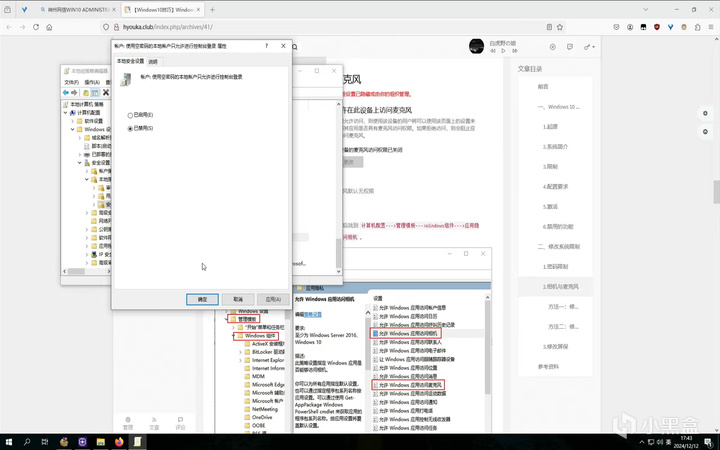This screenshot has width=720, height=450.
Task: Jump to 1.起源 in the article contents
Action: (x=550, y=127)
